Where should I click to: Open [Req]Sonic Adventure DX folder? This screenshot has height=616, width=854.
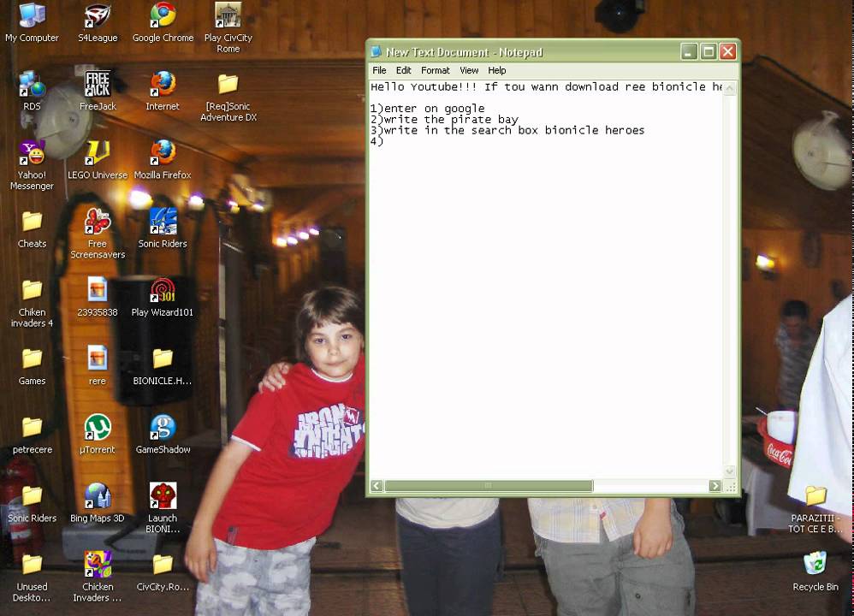pos(228,97)
